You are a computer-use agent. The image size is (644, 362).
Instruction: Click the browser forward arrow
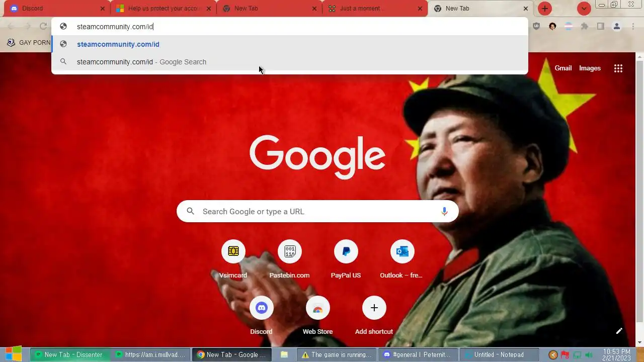tap(27, 26)
